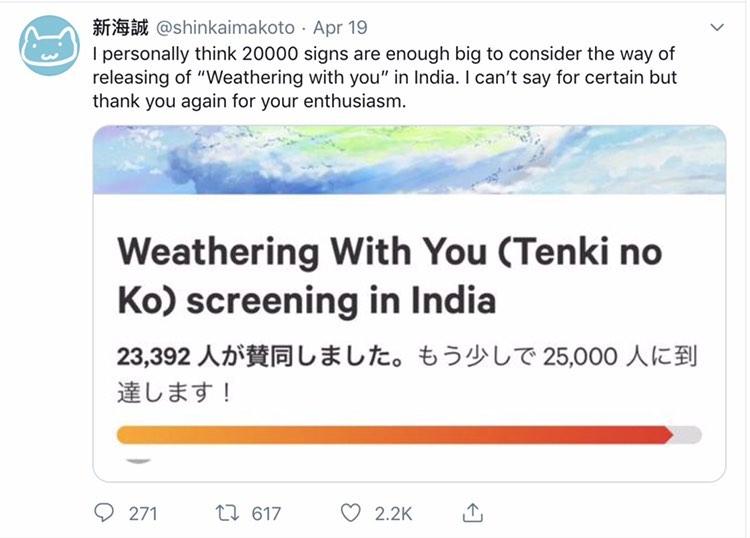Click the grey unfilled end of progress bar
750x538 pixels.
pyautogui.click(x=688, y=435)
